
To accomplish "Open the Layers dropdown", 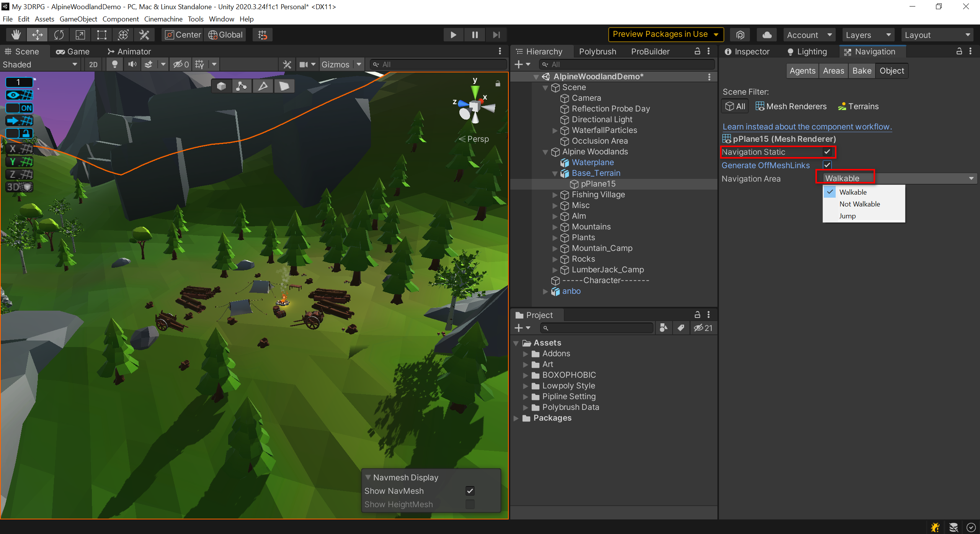I will [868, 35].
